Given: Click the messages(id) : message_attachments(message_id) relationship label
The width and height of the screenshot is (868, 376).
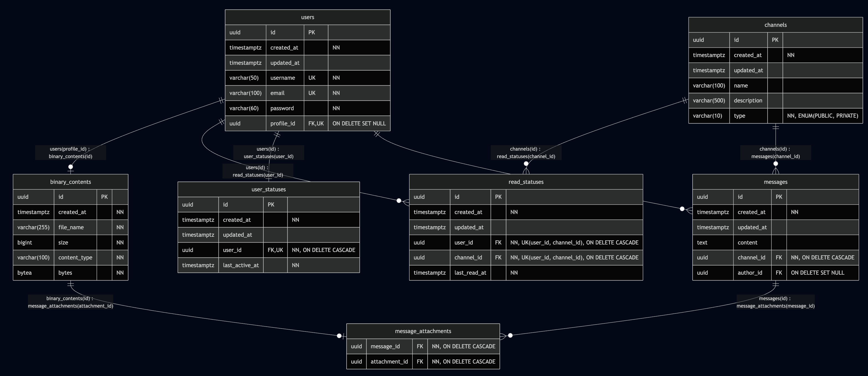Looking at the screenshot, I should (775, 302).
